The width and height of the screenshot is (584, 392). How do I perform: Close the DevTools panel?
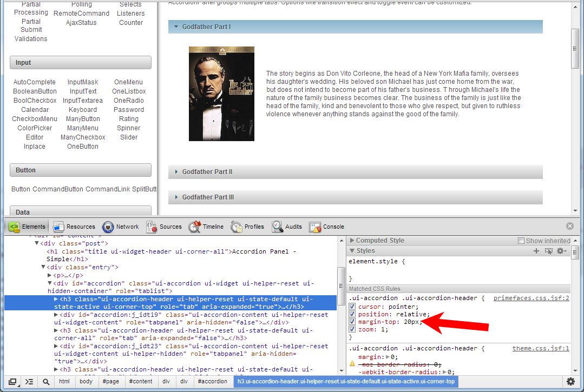[x=570, y=226]
